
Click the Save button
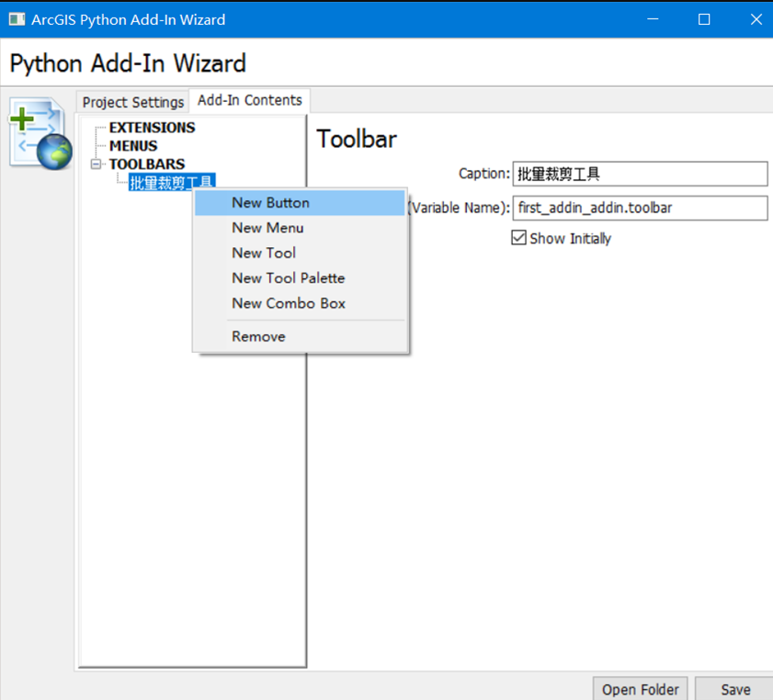(735, 689)
